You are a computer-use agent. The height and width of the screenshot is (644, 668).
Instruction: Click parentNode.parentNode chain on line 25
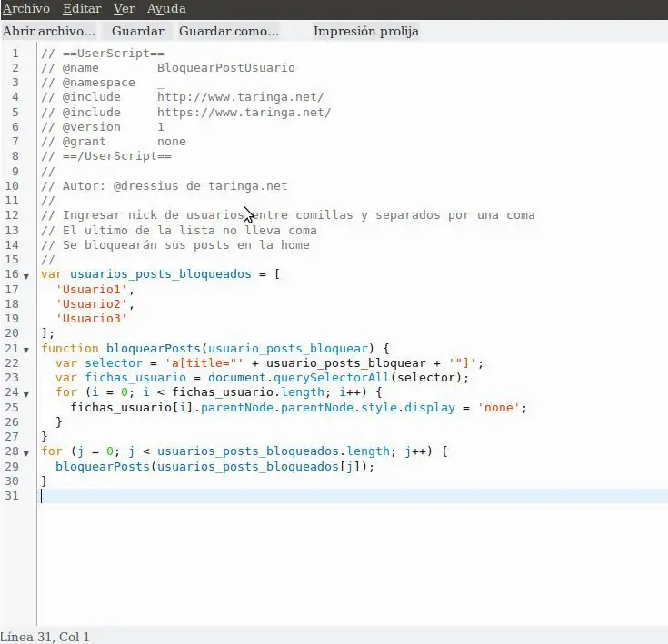[277, 408]
